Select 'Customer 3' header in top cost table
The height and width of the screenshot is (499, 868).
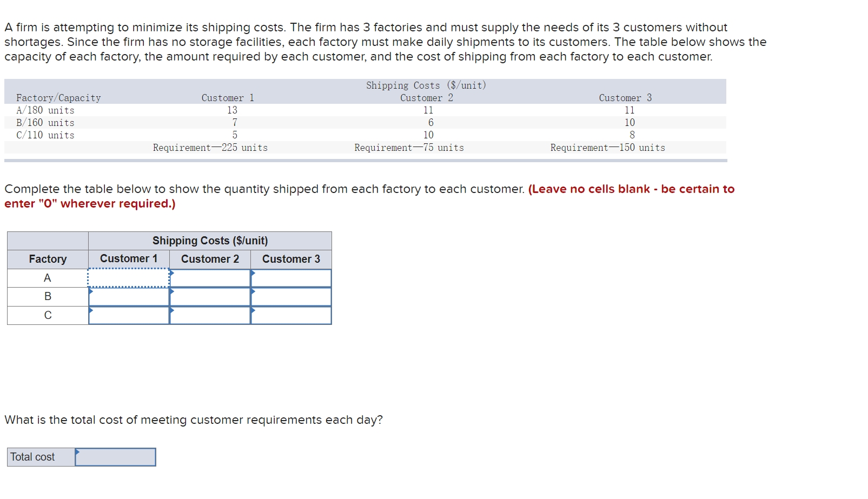point(625,98)
